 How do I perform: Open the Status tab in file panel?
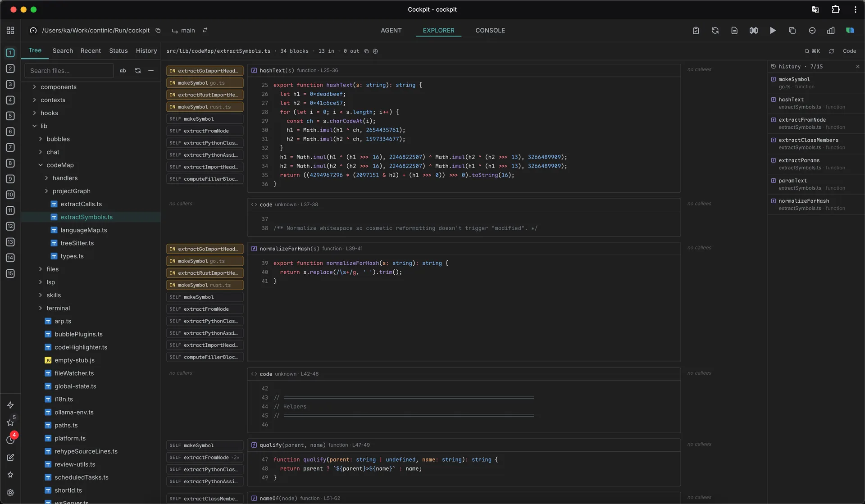click(118, 51)
